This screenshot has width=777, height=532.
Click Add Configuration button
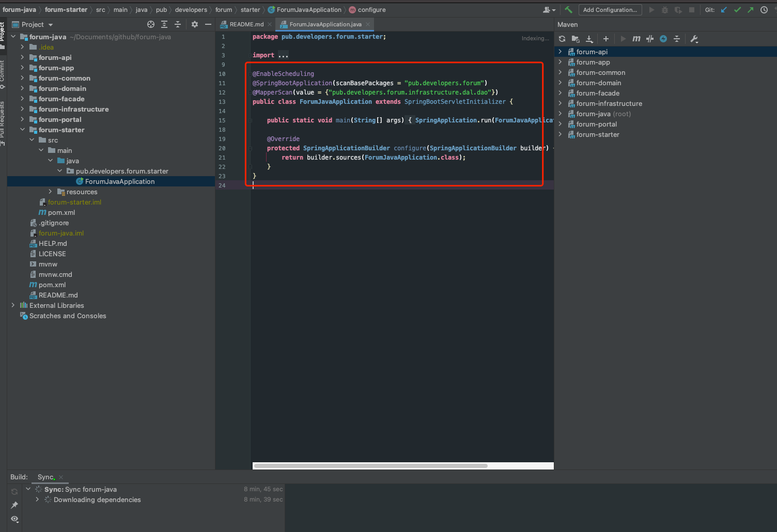point(610,10)
